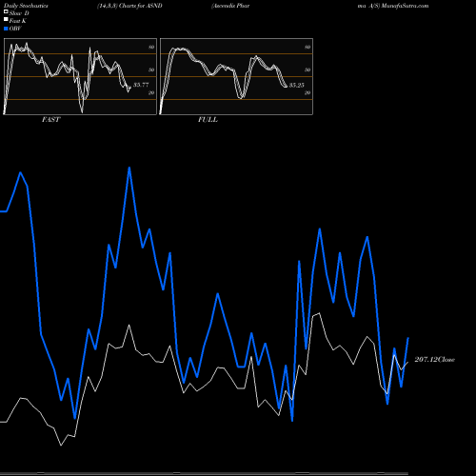476x476 pixels.
Task: Open the FULL stochastic chart thumbnail
Action: click(236, 76)
